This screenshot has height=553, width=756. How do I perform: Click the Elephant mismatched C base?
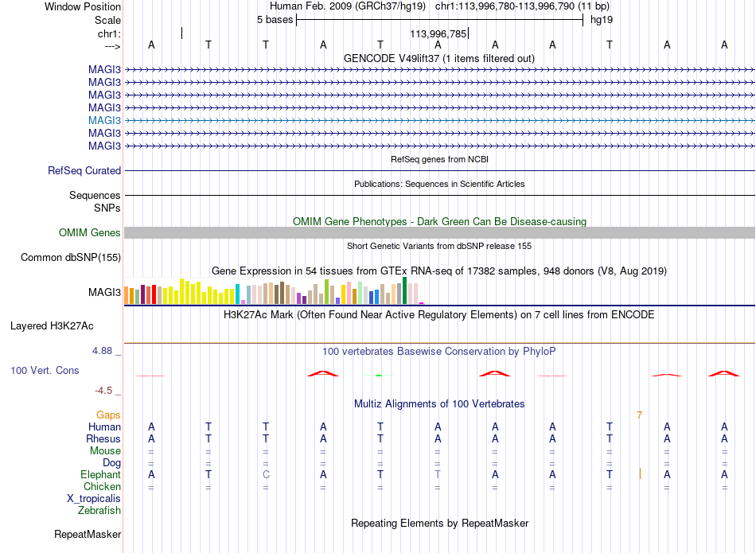coord(266,475)
